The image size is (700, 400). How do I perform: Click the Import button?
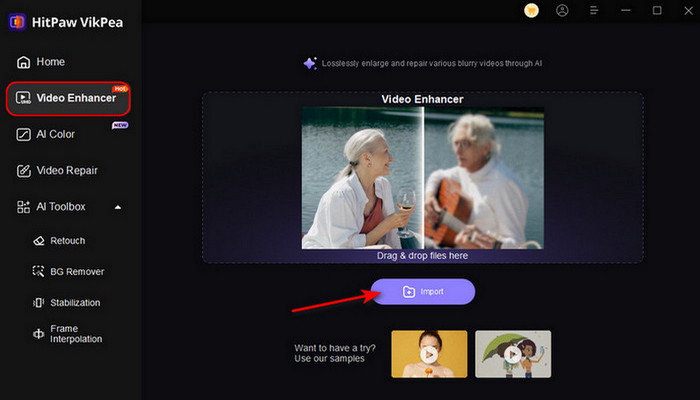pyautogui.click(x=423, y=292)
